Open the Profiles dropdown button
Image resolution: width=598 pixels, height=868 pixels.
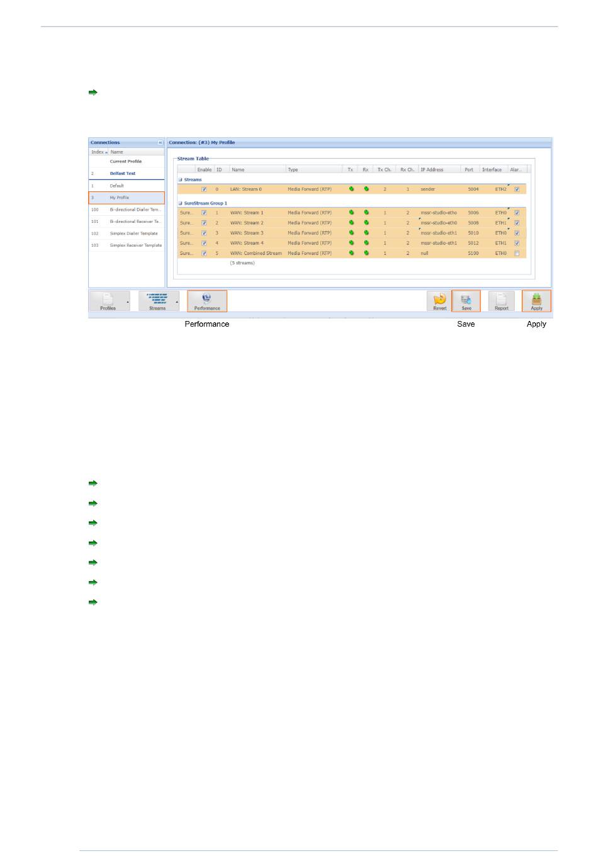110,301
